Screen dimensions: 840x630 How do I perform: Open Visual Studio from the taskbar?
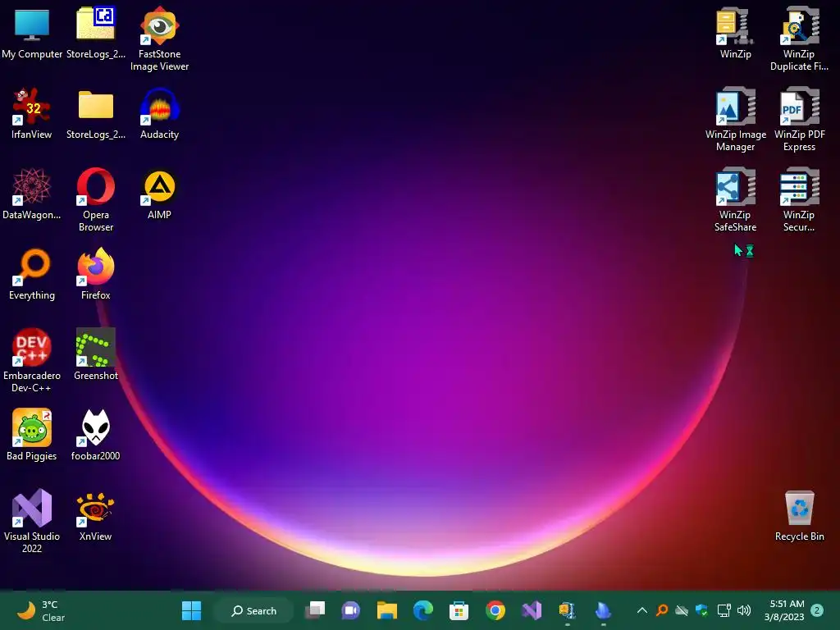tap(532, 610)
